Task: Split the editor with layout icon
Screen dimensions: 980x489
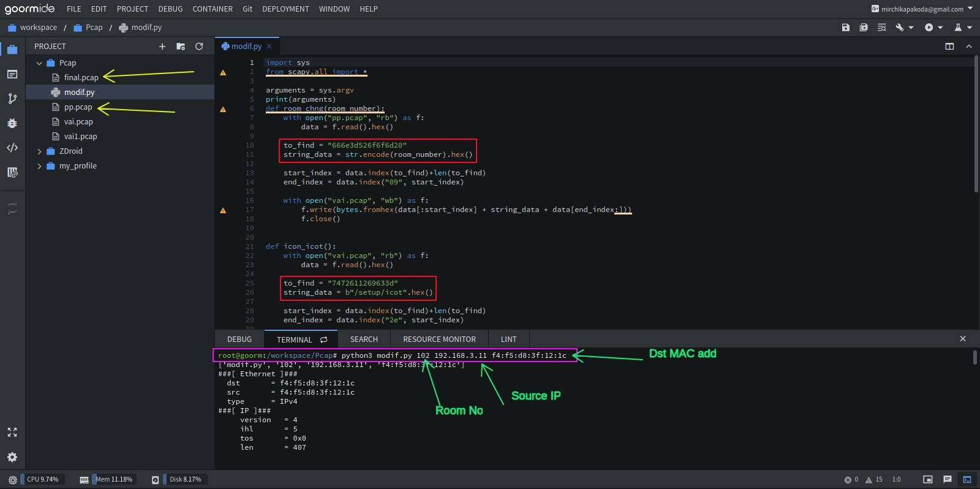Action: 949,46
